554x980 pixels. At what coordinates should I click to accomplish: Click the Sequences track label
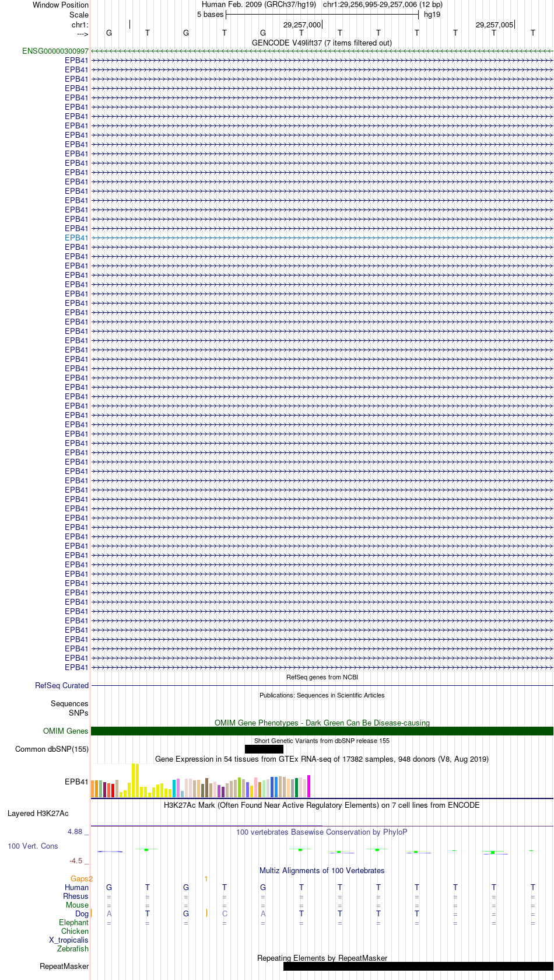tap(69, 703)
